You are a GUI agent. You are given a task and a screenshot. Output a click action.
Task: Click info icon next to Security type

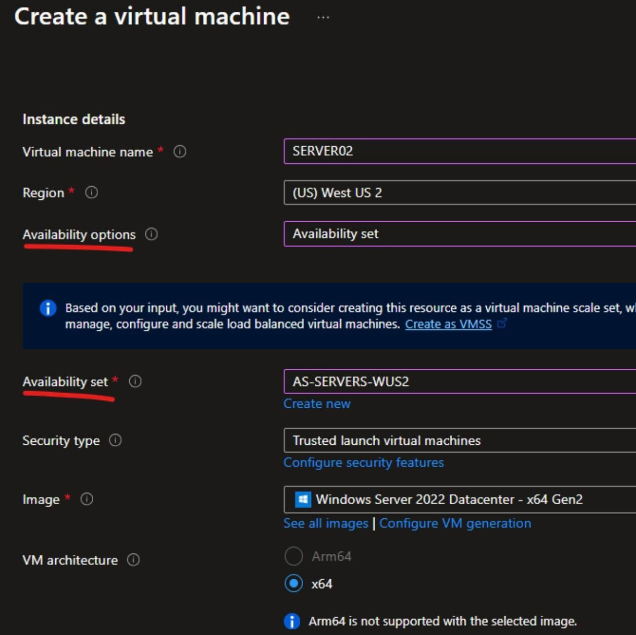click(x=115, y=440)
